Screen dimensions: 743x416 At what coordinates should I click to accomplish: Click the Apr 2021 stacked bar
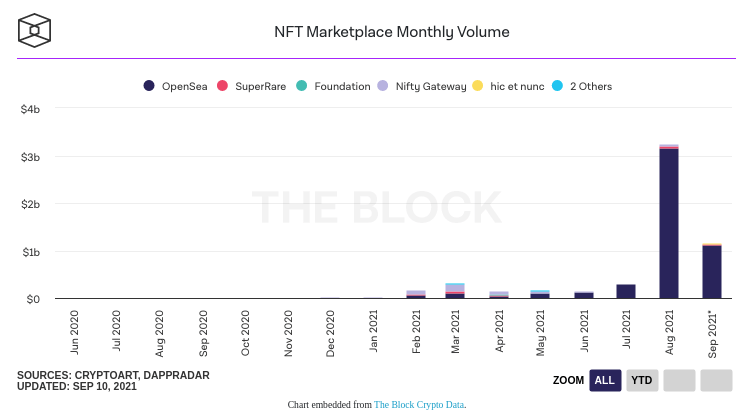[498, 294]
